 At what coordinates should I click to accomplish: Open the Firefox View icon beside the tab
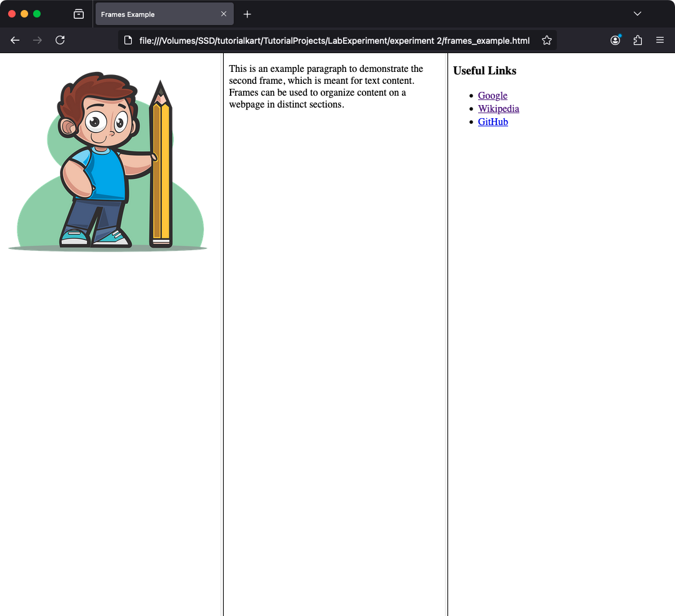click(x=79, y=14)
